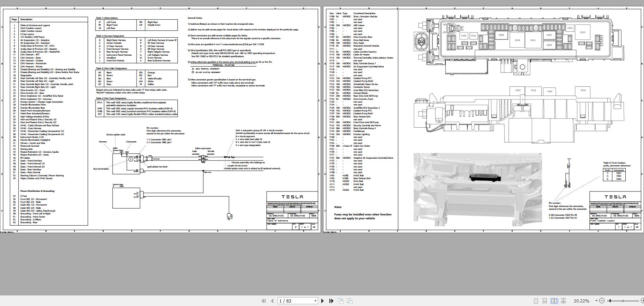
Task: Click the Tesla logo on first page
Action: (292, 197)
